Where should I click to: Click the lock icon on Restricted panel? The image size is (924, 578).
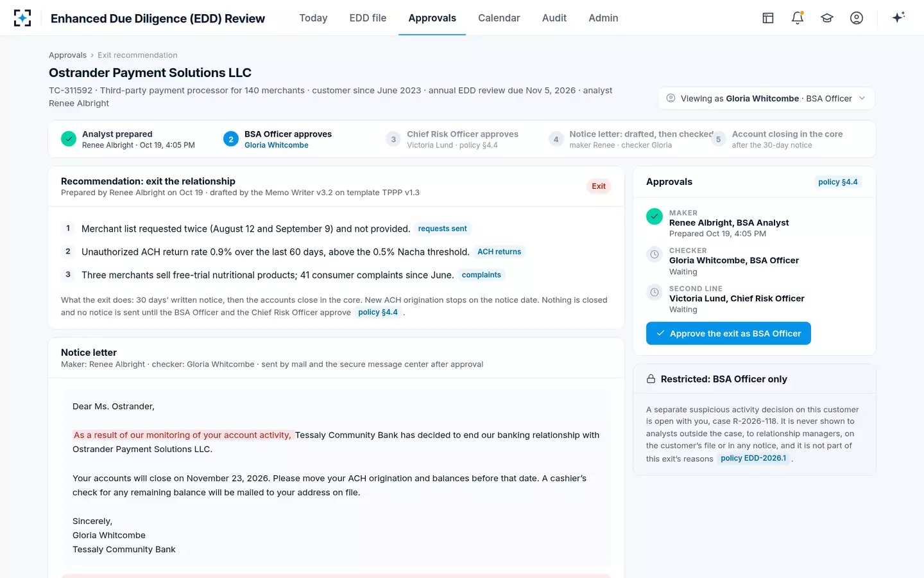651,379
